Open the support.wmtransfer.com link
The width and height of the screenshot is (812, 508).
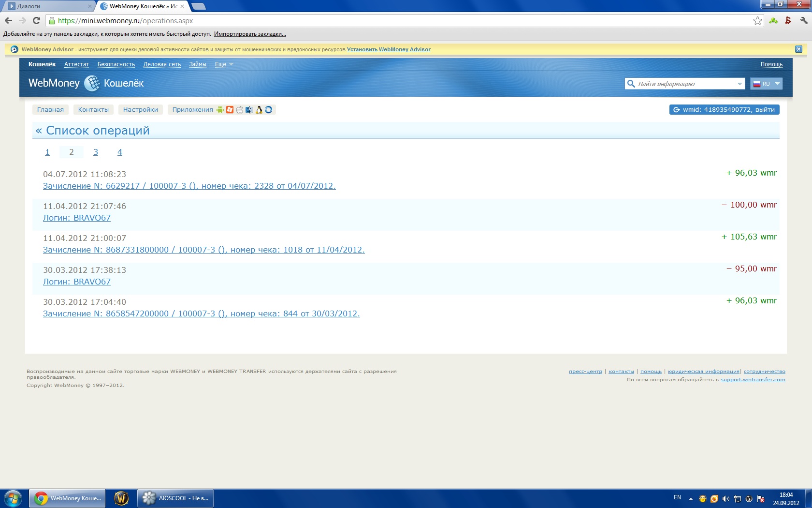(753, 380)
